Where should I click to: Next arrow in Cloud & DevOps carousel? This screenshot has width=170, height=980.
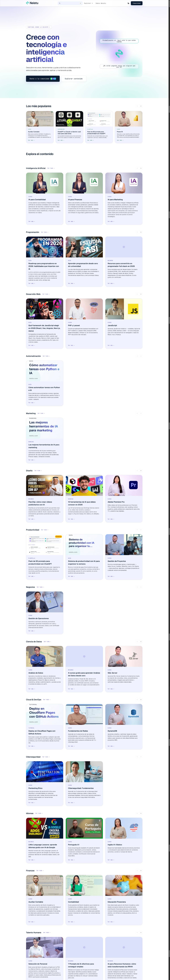point(141,700)
